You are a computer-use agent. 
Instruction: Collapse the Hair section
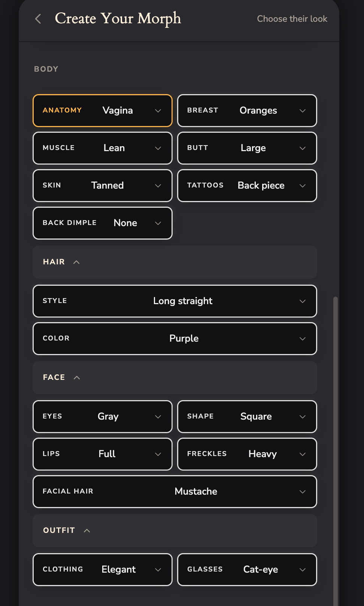point(175,262)
